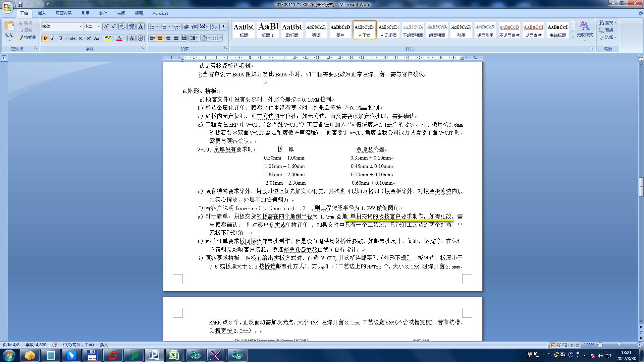Apply the 标题 1 style
This screenshot has width=644, height=362.
pos(268,30)
